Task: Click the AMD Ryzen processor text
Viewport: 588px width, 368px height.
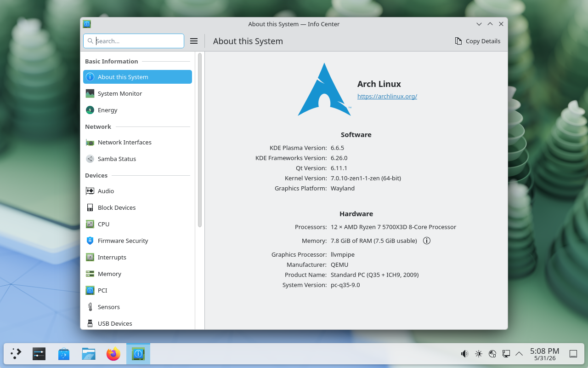Action: [393, 227]
